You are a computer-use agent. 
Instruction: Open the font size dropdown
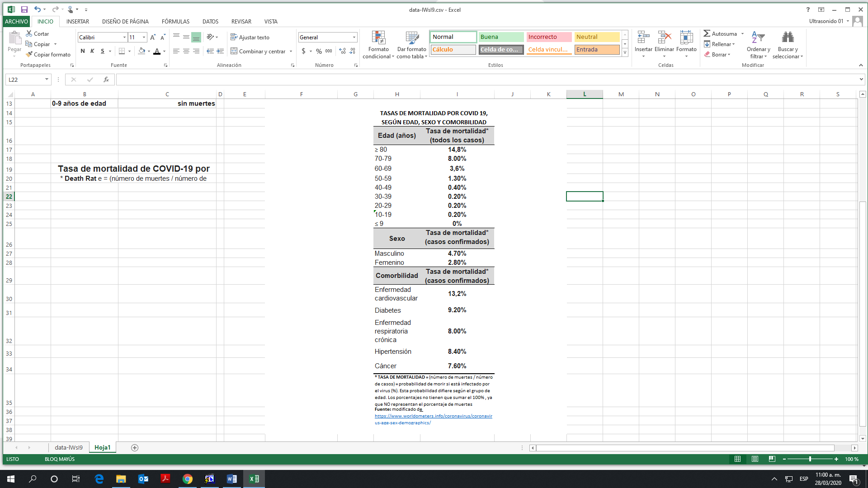pyautogui.click(x=144, y=38)
